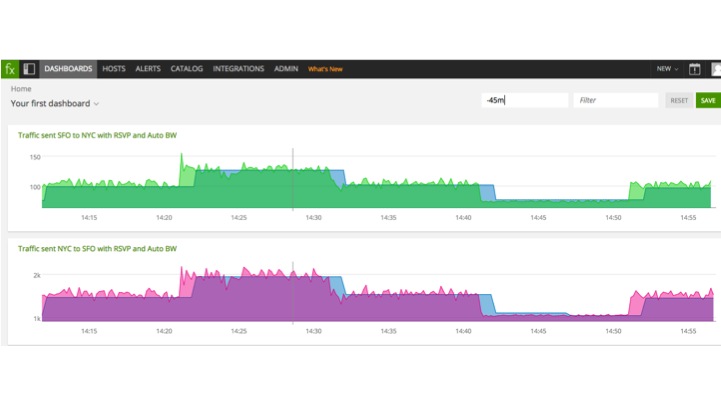The image size is (721, 406).
Task: Click the SignalFx logo icon
Action: [x=10, y=69]
